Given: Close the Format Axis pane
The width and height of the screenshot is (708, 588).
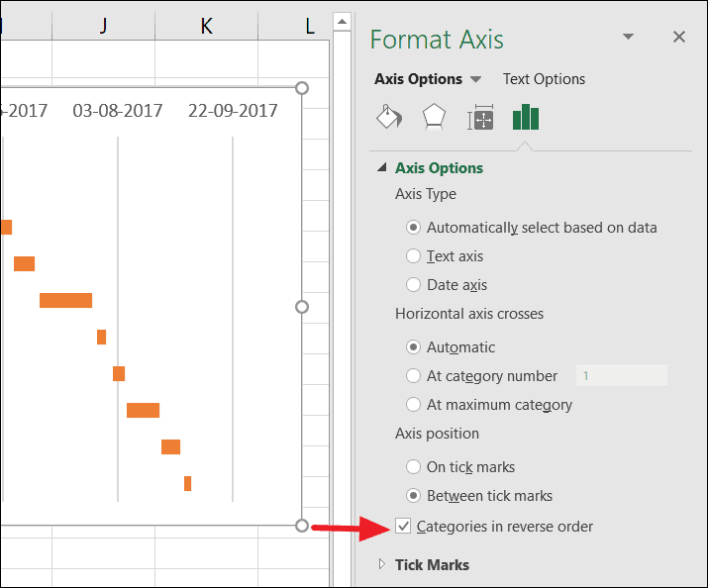Looking at the screenshot, I should pos(679,37).
